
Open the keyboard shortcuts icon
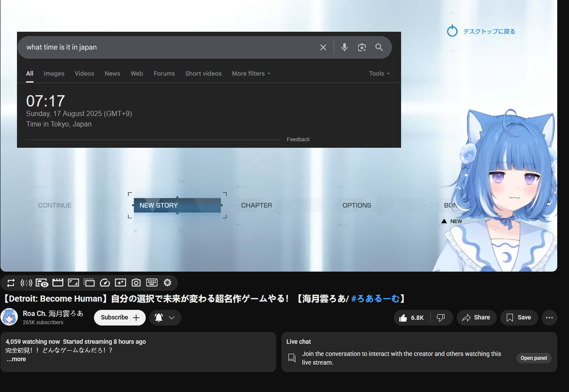(152, 283)
